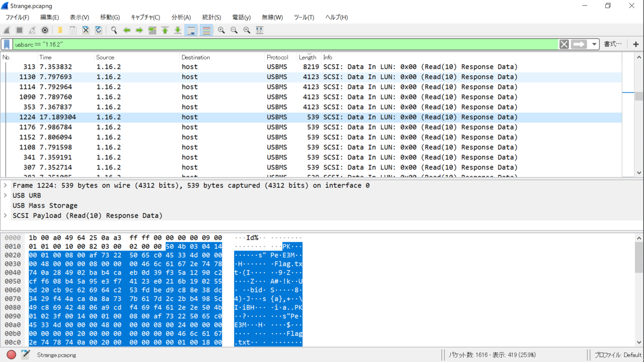Viewport: 644px width, 362px height.
Task: Jump to the first packet icon
Action: 165,31
